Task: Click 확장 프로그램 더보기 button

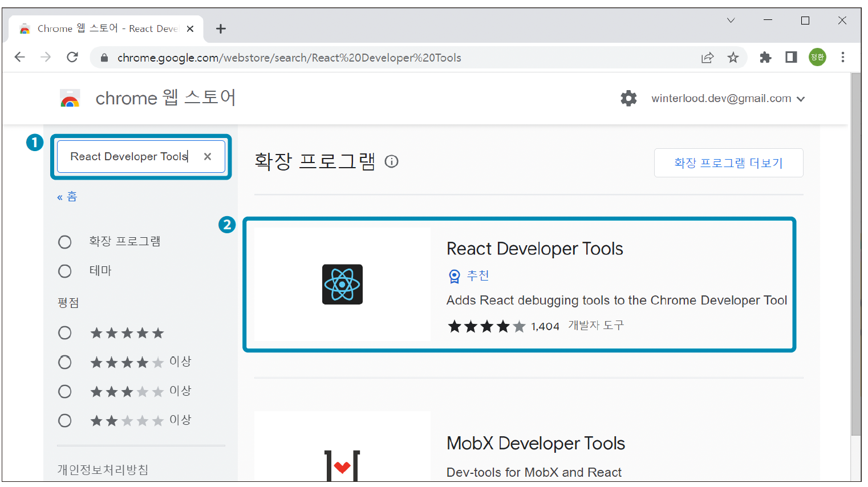Action: 728,163
